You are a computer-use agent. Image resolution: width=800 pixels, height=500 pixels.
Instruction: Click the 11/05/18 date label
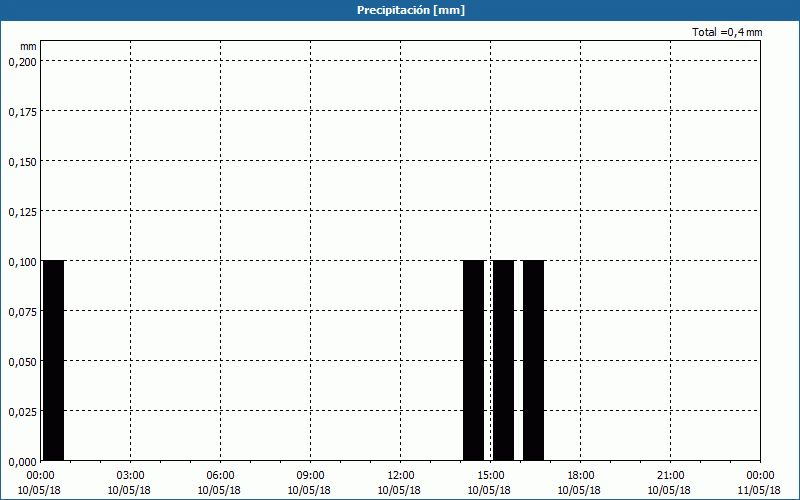point(759,490)
